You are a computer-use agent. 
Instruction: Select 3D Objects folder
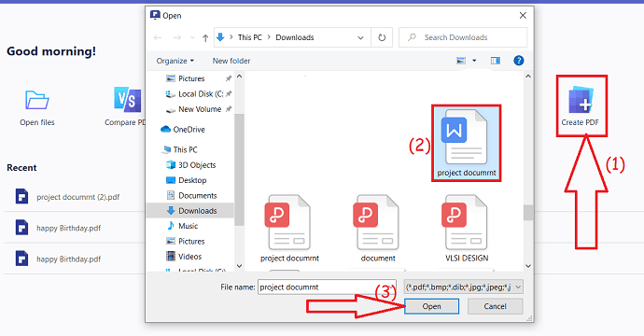coord(191,165)
